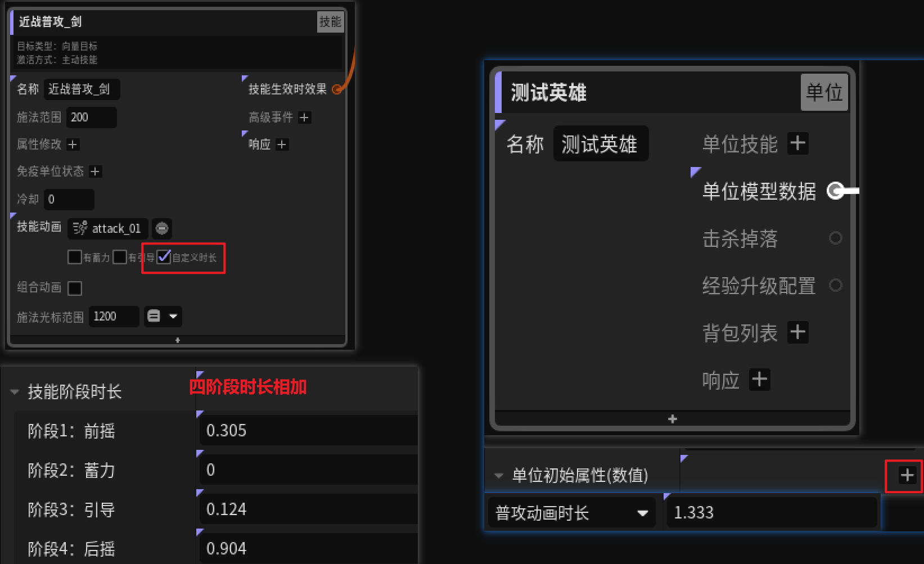Image resolution: width=924 pixels, height=564 pixels.
Task: Add a 响应 in 测试英雄 node
Action: click(x=759, y=380)
